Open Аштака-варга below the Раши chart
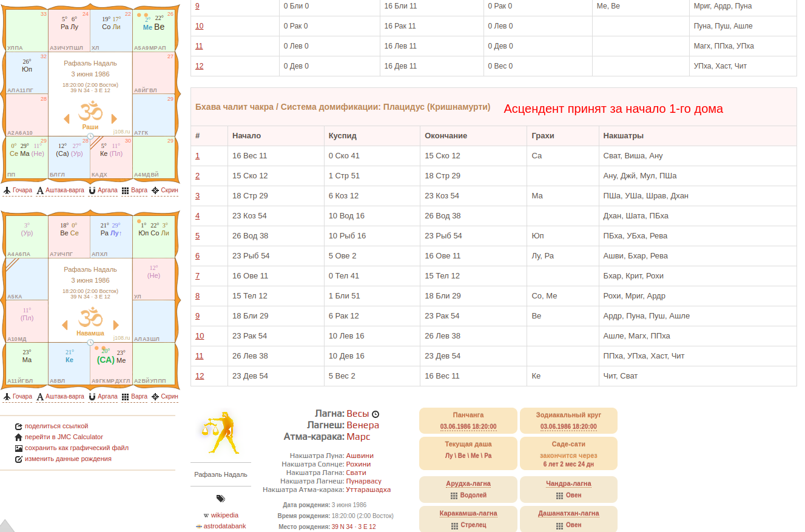Image resolution: width=805 pixels, height=532 pixels. pyautogui.click(x=60, y=190)
